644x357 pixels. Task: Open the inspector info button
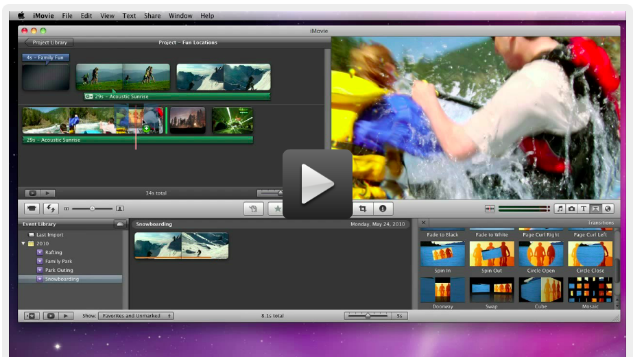pos(382,208)
